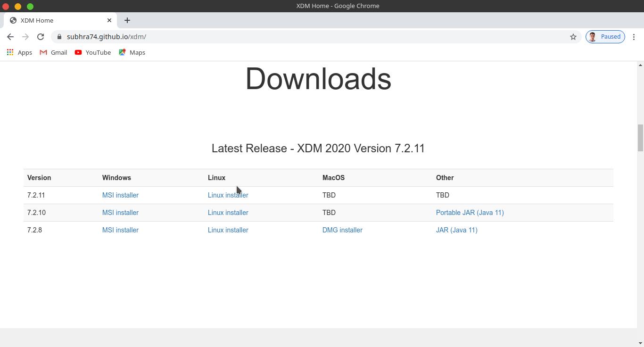Click the page vertical scrollbar thumb
The image size is (644, 347).
click(x=640, y=138)
